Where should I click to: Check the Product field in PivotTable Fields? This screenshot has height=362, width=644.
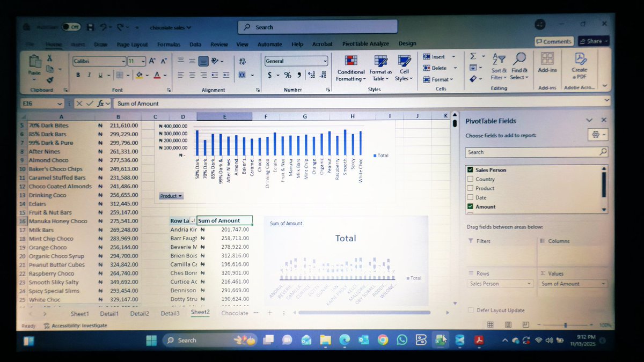[469, 188]
